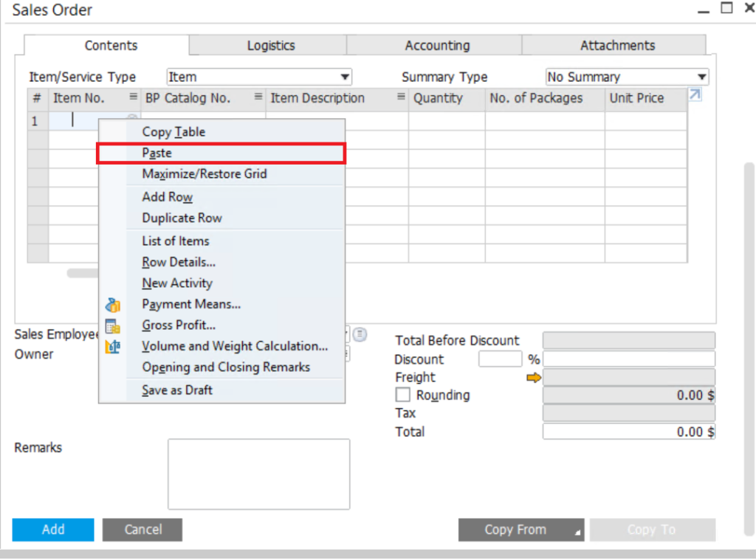Click the Item Description column filter icon
Viewport: 756px width, 560px height.
pyautogui.click(x=399, y=98)
